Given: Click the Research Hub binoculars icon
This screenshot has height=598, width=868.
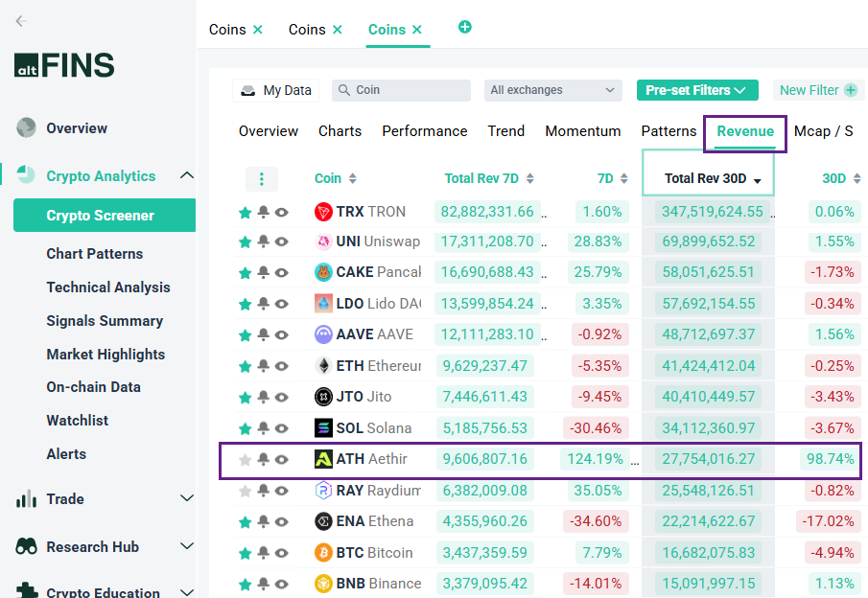Looking at the screenshot, I should pos(26,546).
